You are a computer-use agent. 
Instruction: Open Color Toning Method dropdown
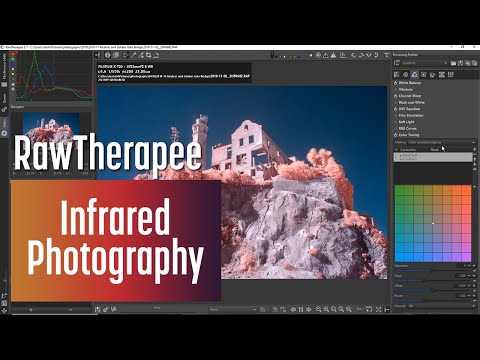point(442,142)
